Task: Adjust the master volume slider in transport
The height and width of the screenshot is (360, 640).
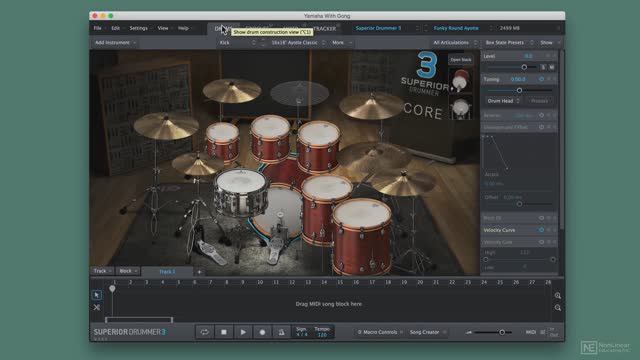Action: click(x=502, y=332)
